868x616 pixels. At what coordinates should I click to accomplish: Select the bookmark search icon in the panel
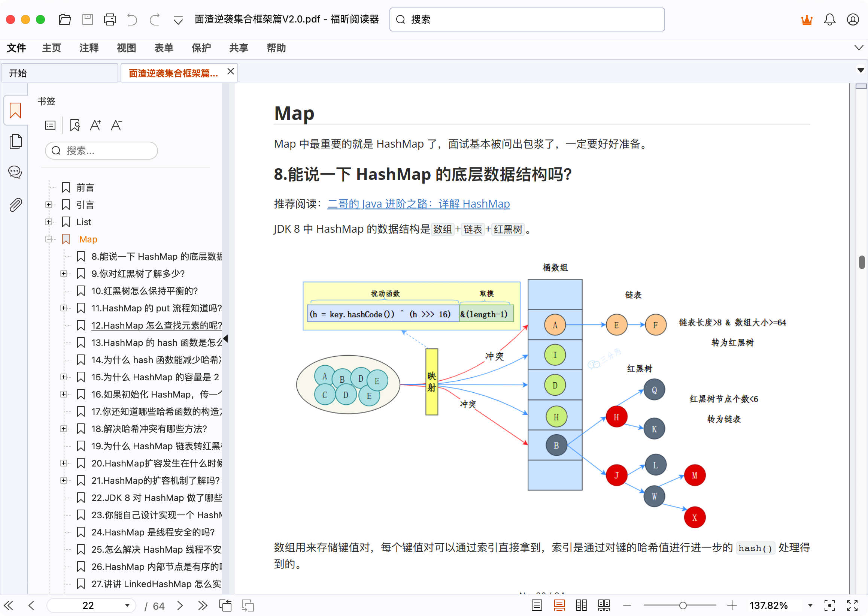coord(75,125)
